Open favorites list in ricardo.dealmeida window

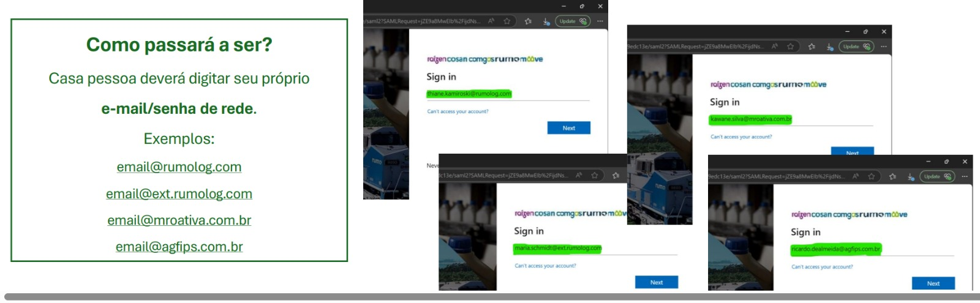pos(893,176)
